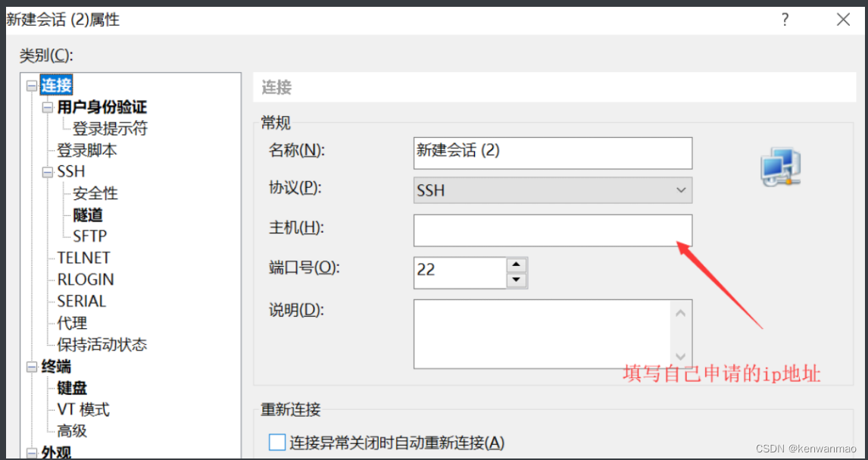Select the RLOGIN category
This screenshot has height=460, width=868.
click(86, 280)
